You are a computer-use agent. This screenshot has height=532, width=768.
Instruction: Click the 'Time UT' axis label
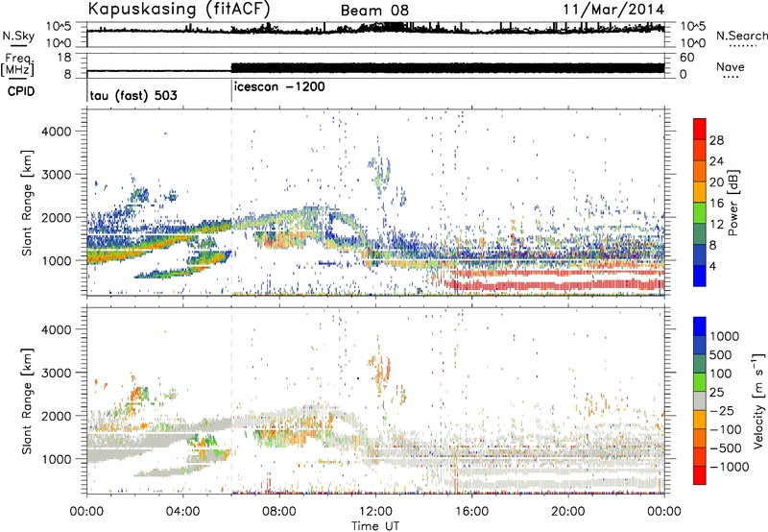[375, 525]
